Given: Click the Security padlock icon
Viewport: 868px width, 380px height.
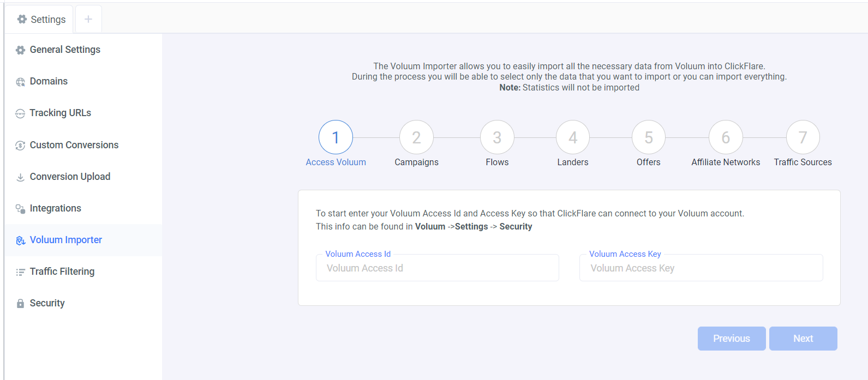Looking at the screenshot, I should click(20, 304).
